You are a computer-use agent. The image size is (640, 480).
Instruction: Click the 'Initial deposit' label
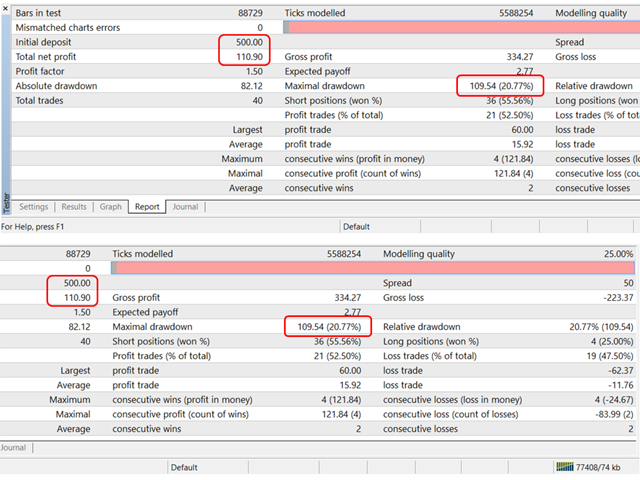[43, 42]
